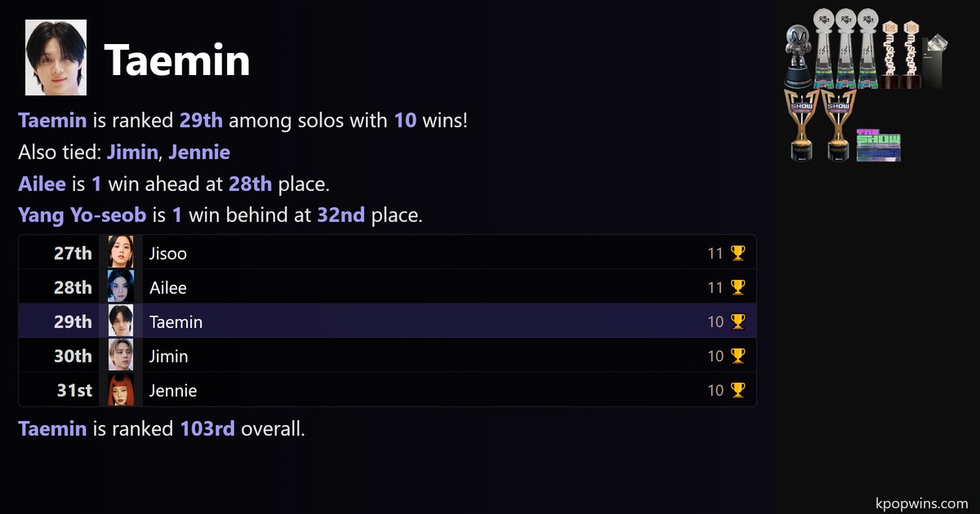Open Jennie link in the Also tied line
Screen dimensions: 980x514
(199, 153)
